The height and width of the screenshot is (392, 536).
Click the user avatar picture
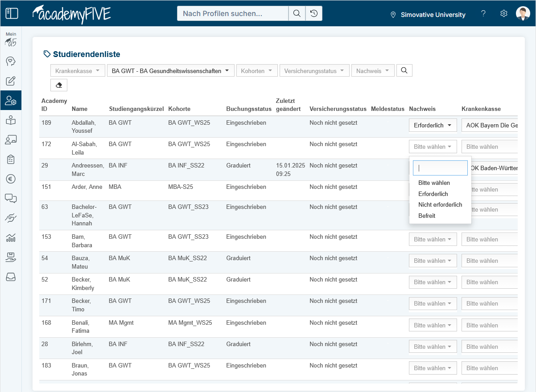(x=523, y=13)
